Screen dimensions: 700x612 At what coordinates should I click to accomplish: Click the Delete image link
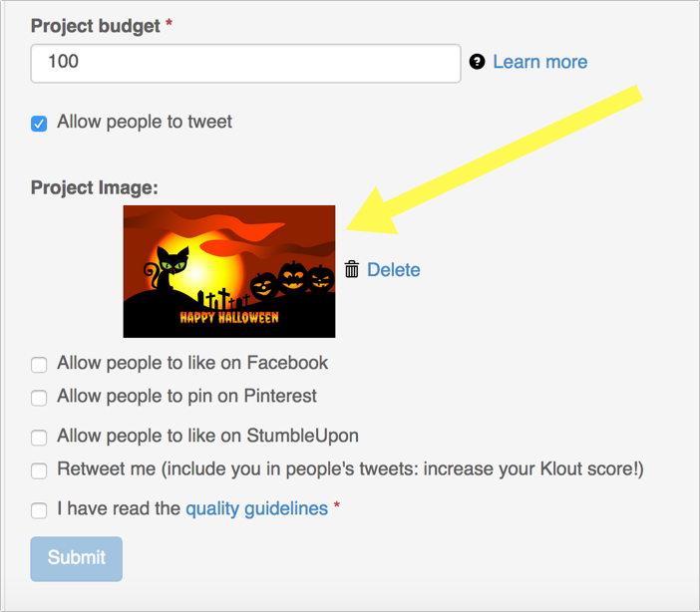[x=393, y=270]
